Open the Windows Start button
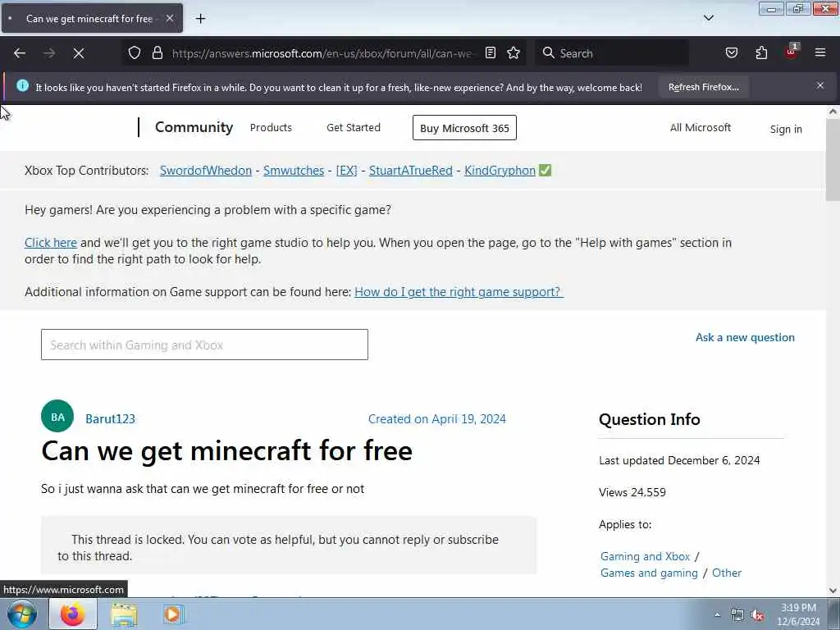The height and width of the screenshot is (630, 840). pos(22,614)
